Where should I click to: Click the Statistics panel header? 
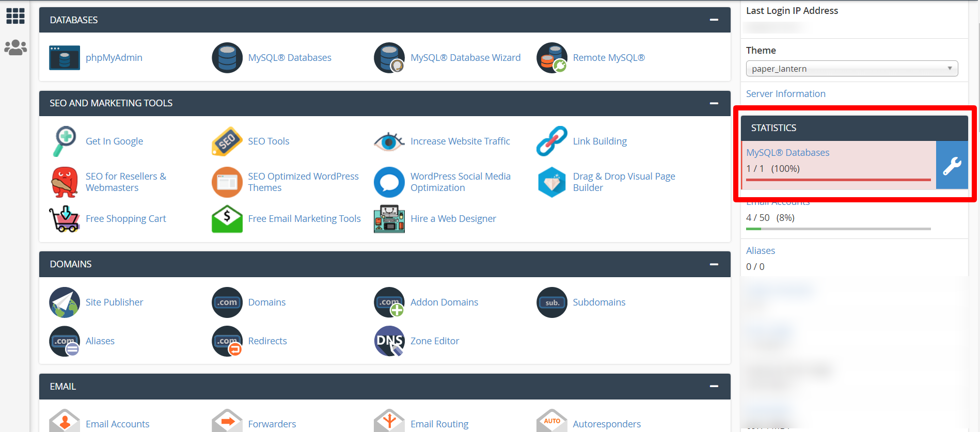(x=854, y=128)
